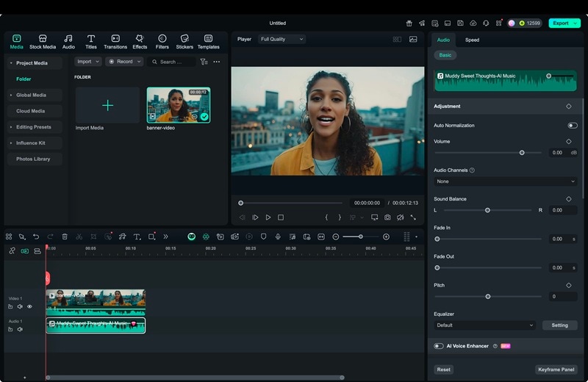
Task: Switch to the Speed tab
Action: [472, 40]
